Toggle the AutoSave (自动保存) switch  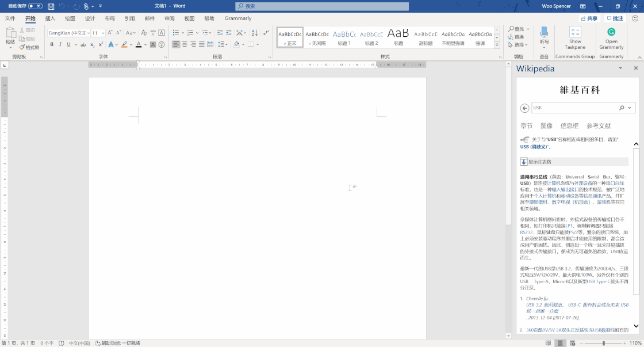[x=35, y=6]
